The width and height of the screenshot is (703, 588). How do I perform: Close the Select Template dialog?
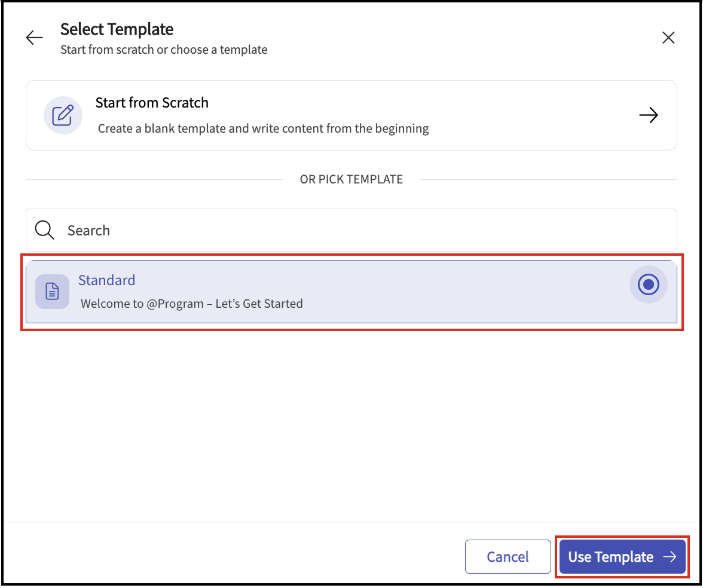click(668, 38)
